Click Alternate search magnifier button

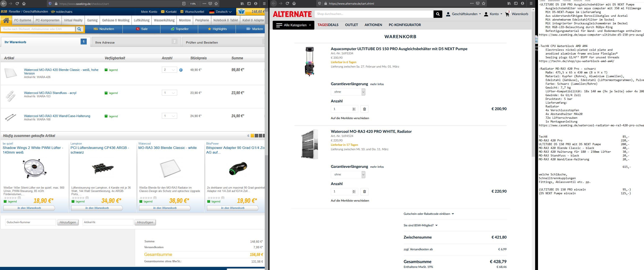tap(438, 14)
